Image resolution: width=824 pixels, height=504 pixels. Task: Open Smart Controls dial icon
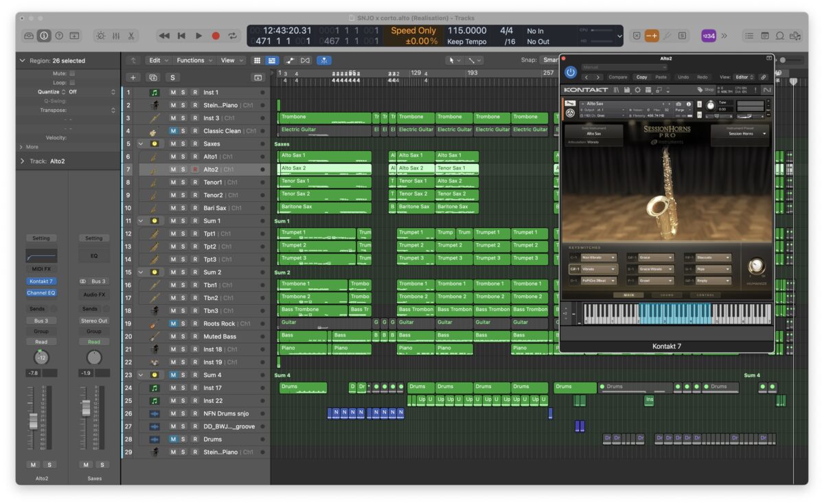[x=101, y=36]
